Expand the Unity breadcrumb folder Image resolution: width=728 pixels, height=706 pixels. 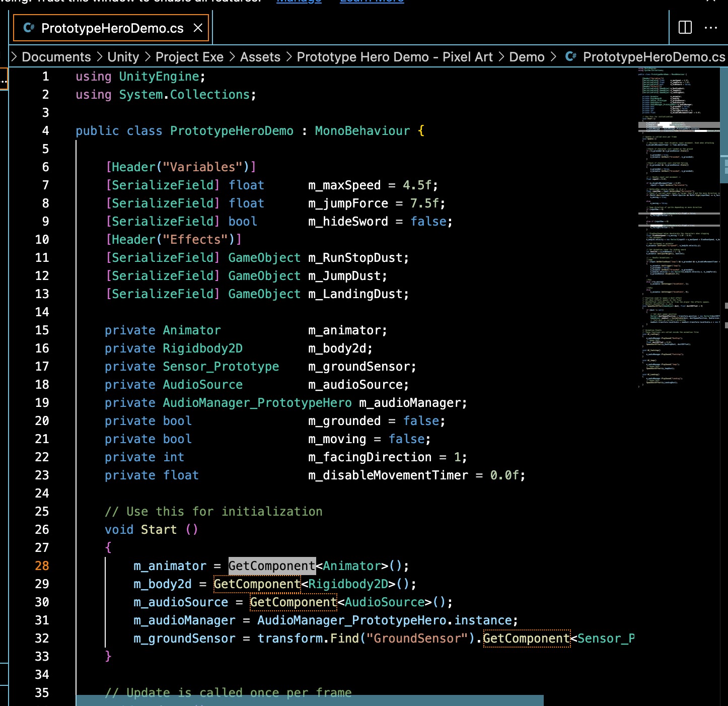pyautogui.click(x=123, y=57)
